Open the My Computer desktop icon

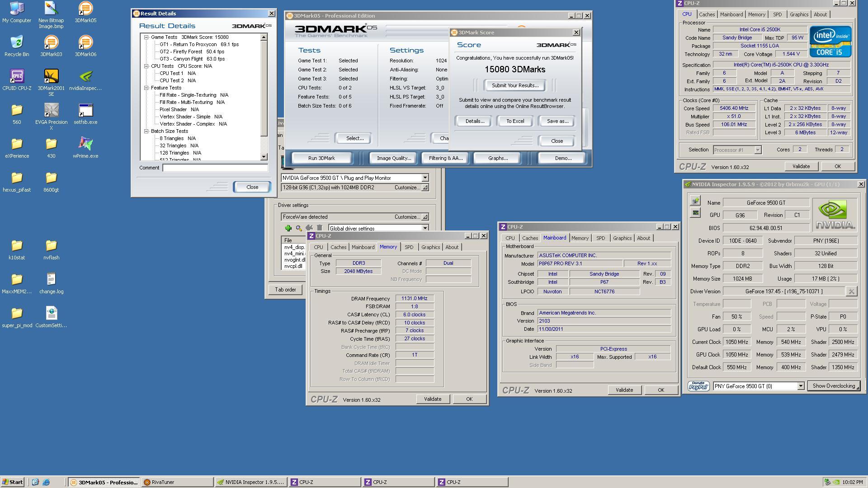pos(17,12)
